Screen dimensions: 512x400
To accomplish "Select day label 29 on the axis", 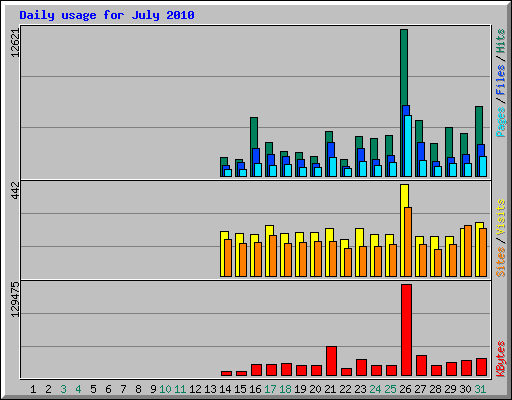I will [x=450, y=389].
